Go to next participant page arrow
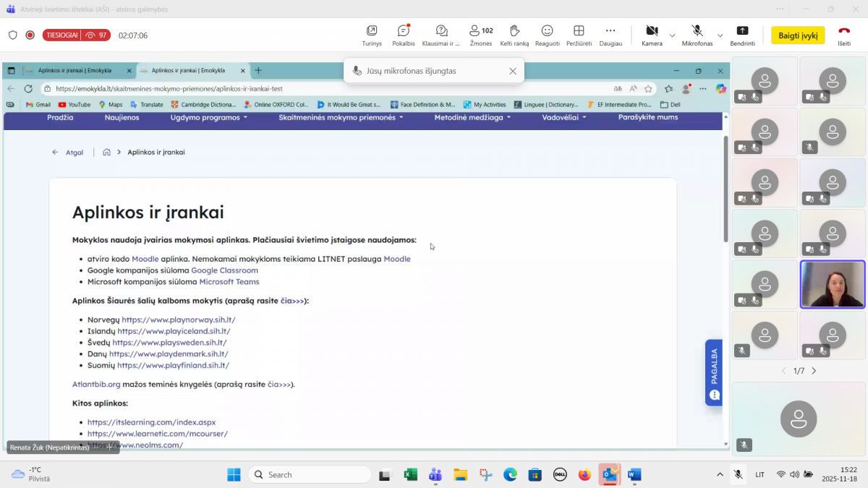 pos(814,371)
